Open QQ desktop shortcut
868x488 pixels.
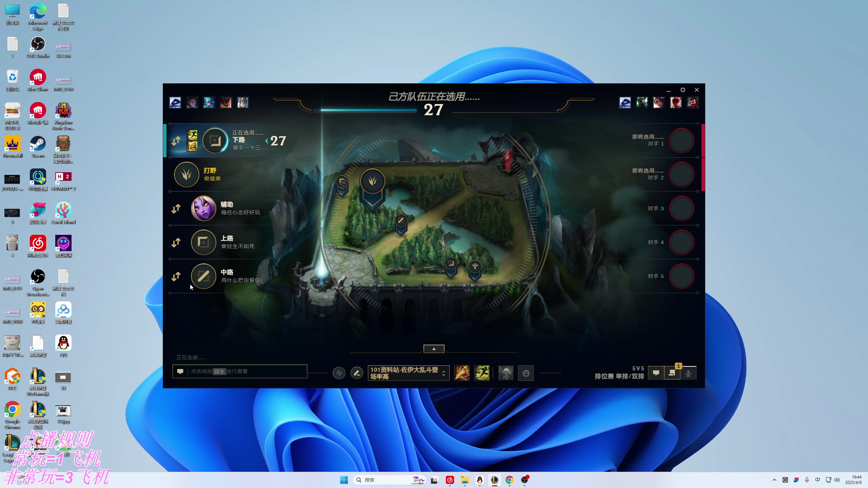(x=63, y=346)
